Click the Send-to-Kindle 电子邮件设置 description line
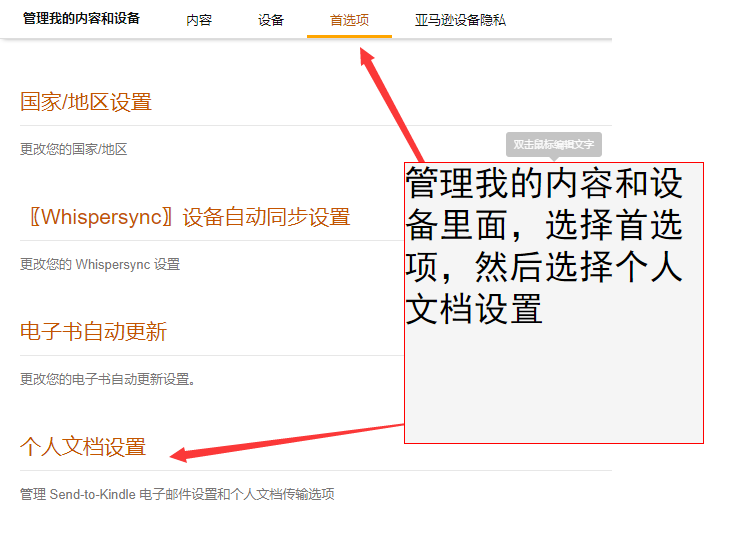 tap(177, 494)
